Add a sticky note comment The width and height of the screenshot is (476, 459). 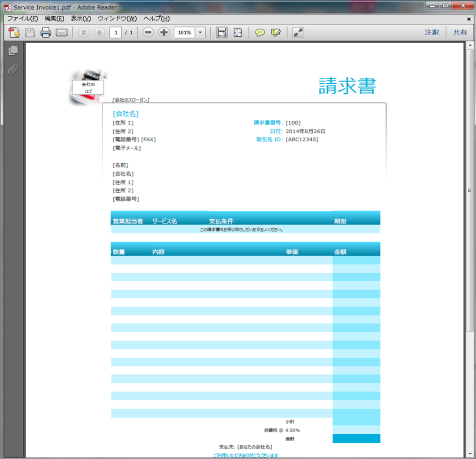coord(260,32)
